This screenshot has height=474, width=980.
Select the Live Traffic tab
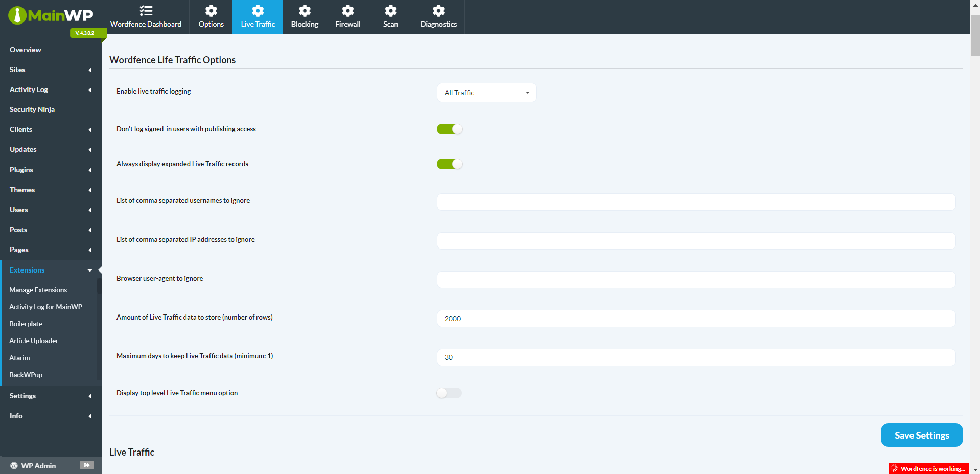point(258,17)
